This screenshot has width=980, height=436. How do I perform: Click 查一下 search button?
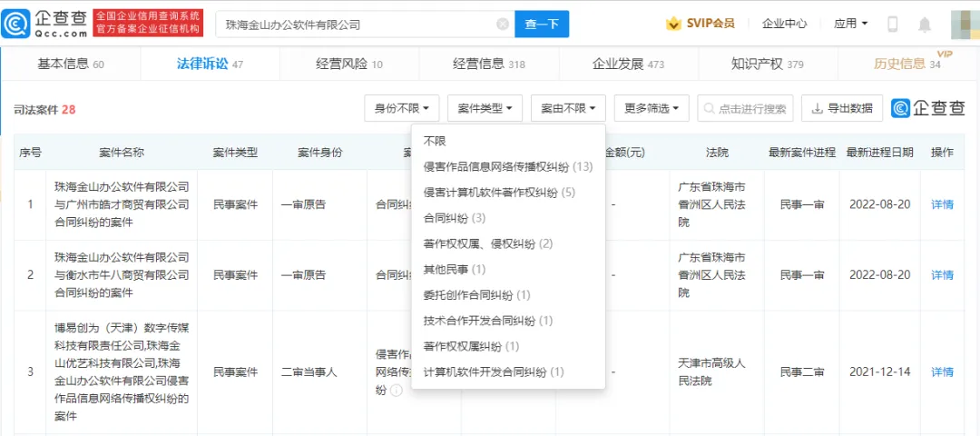(x=542, y=25)
